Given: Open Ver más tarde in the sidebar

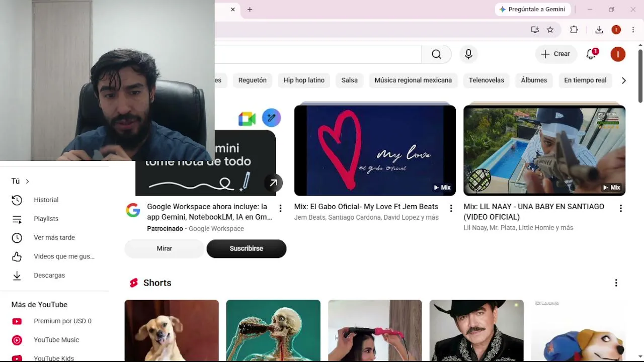Looking at the screenshot, I should click(54, 238).
